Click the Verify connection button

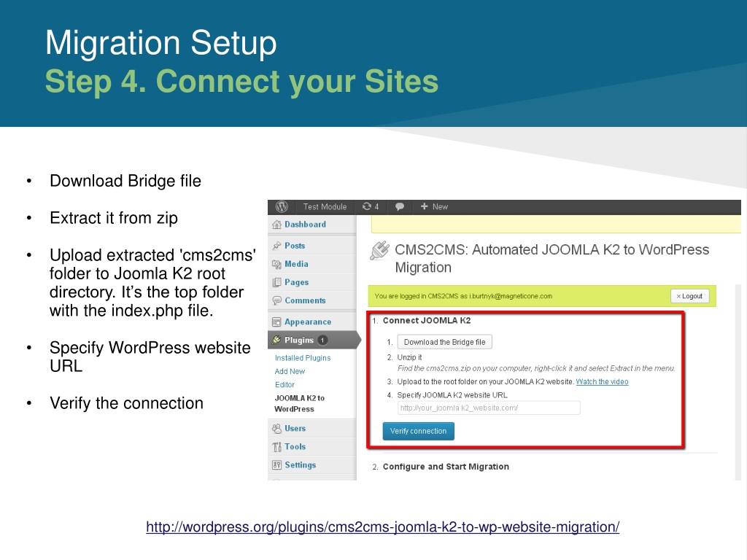click(x=418, y=431)
